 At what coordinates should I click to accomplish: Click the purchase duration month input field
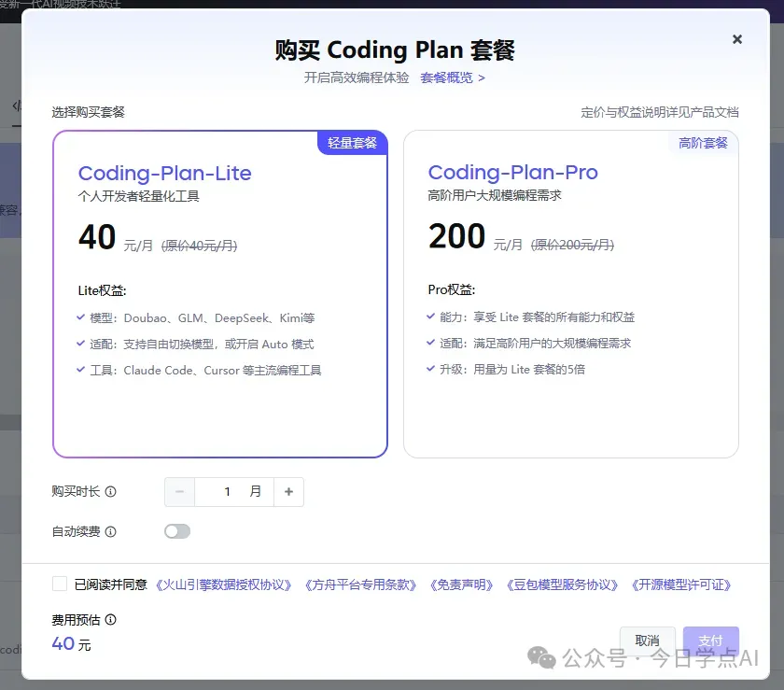234,492
